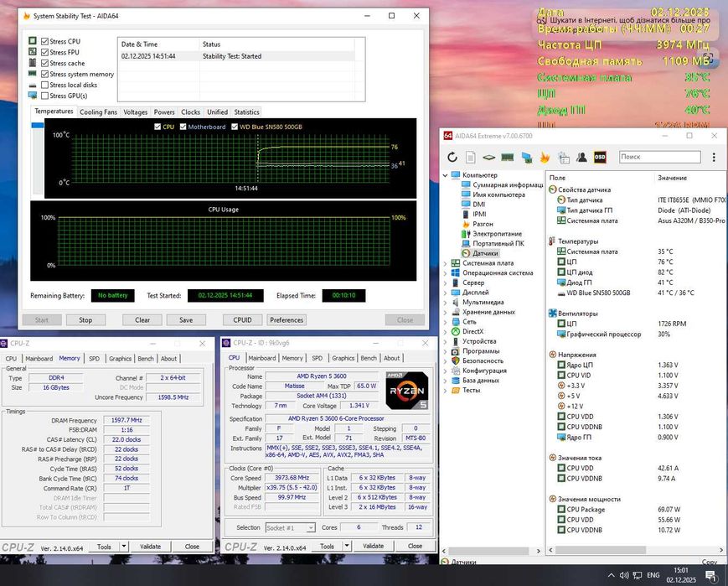This screenshot has width=728, height=586.
Task: Toggle the Motherboard graph checkbox
Action: pos(183,127)
